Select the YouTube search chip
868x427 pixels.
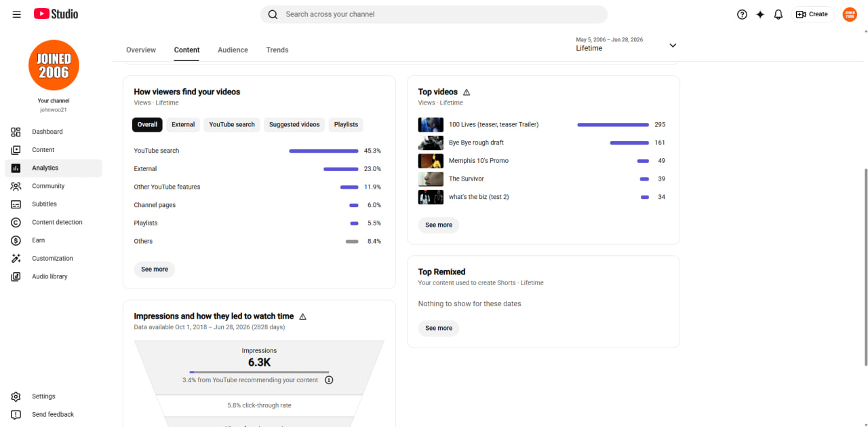coord(232,125)
